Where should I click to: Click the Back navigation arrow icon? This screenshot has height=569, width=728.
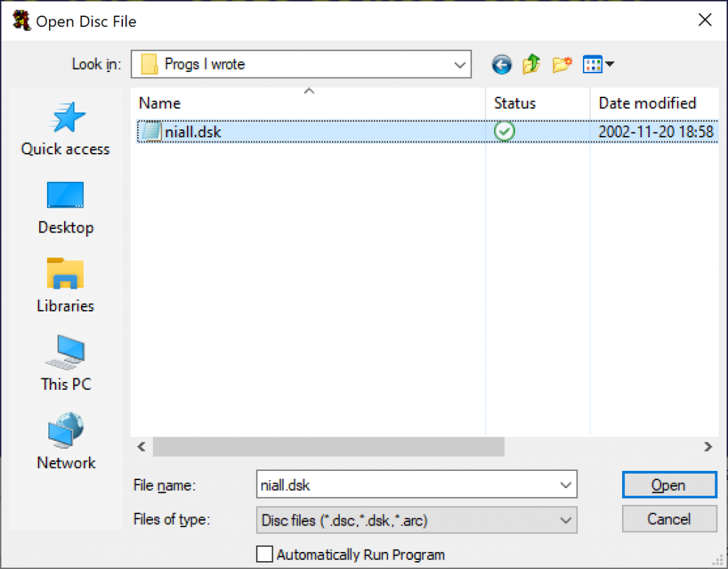click(502, 65)
